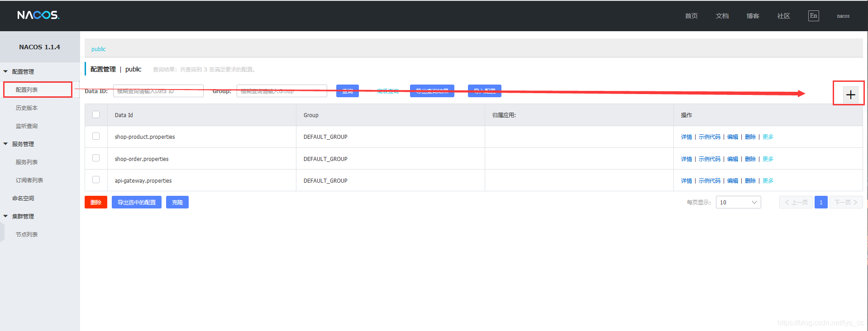Click the 上一页 pagination button
This screenshot has height=331, width=868.
(796, 202)
